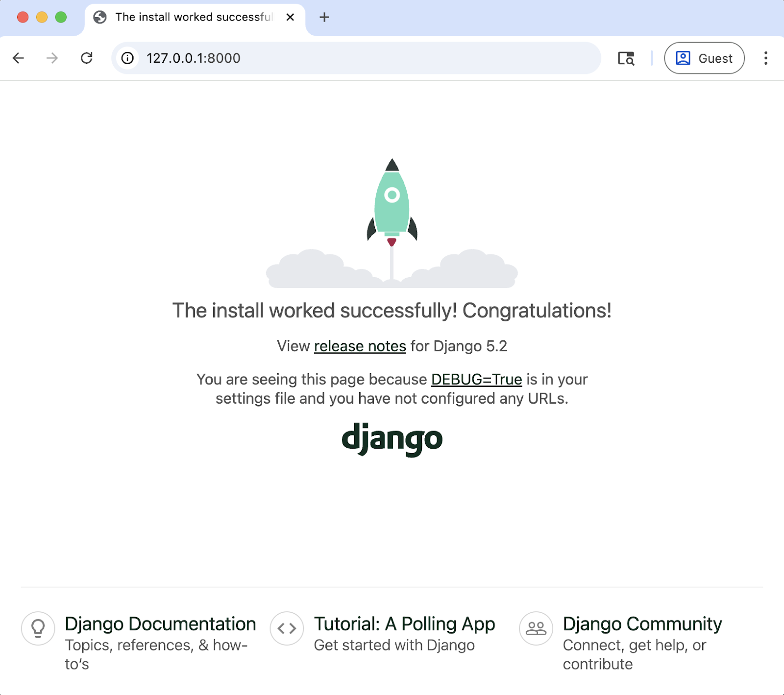Screen dimensions: 784x695
Task: Click 'Topics, references, & how-to's' text
Action: click(156, 655)
